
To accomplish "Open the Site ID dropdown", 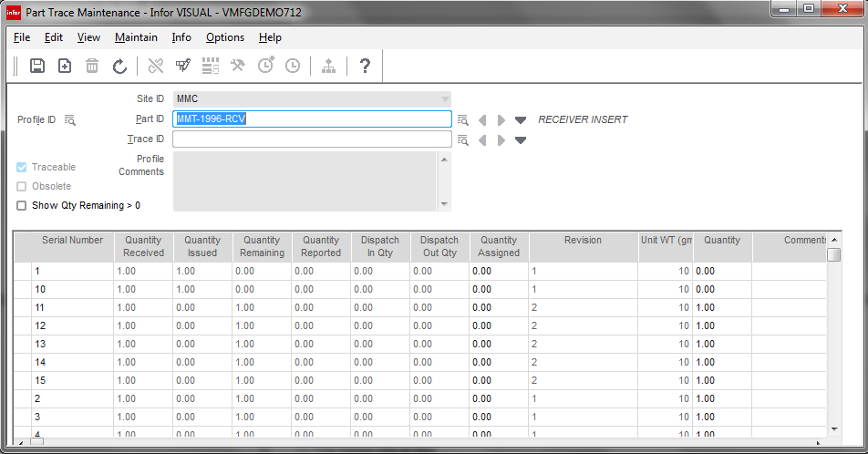I will click(445, 99).
